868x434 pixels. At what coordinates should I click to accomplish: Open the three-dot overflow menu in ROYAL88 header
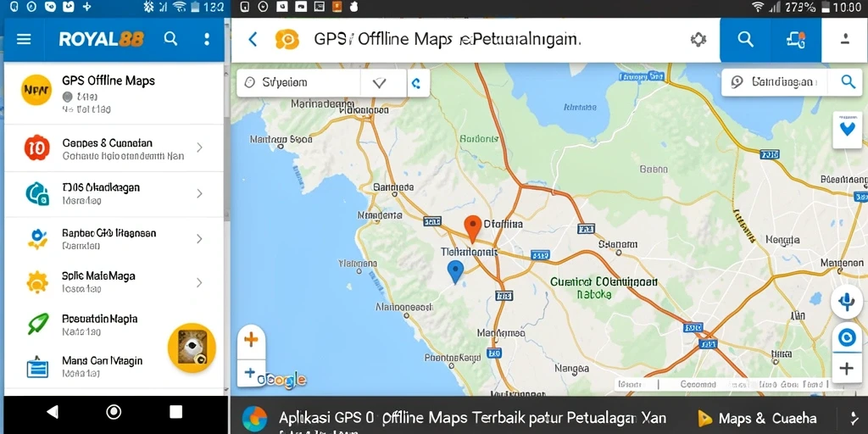coord(207,39)
